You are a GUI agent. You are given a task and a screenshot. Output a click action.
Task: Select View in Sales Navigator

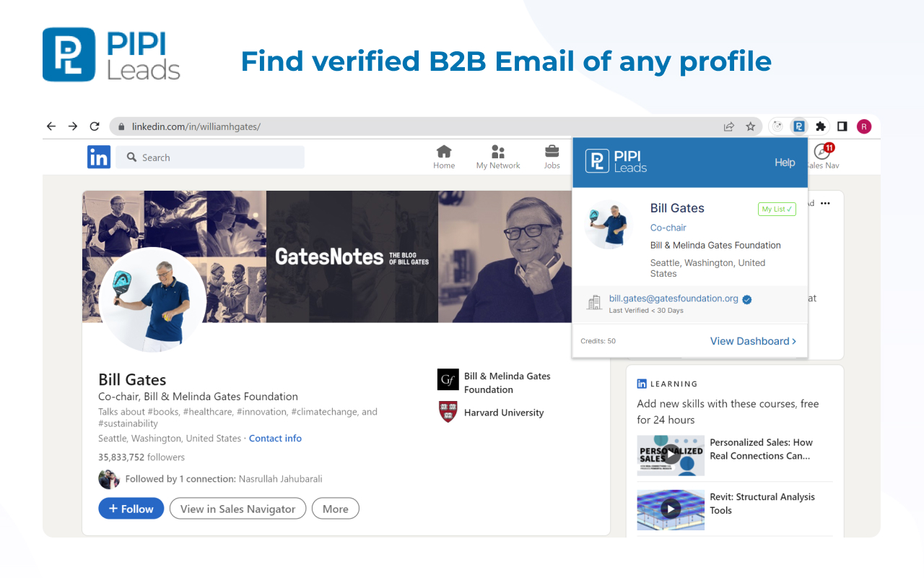237,508
